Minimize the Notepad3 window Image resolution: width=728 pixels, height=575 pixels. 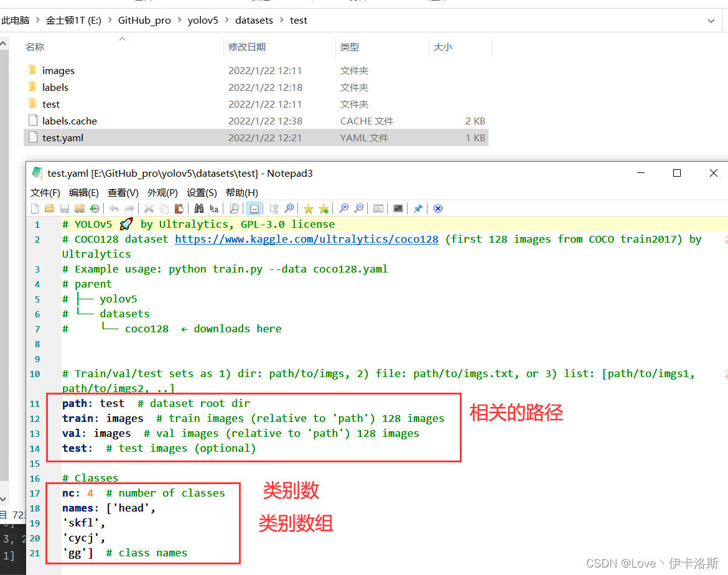pyautogui.click(x=641, y=173)
